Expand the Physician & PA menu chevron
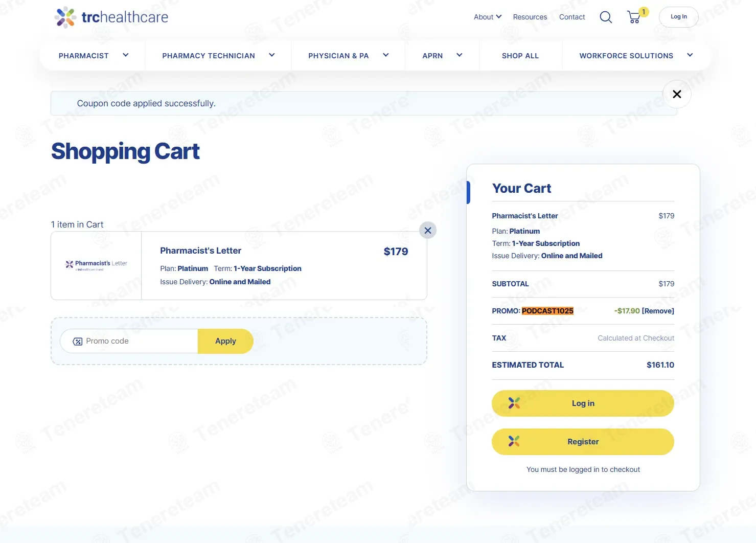This screenshot has height=543, width=756. (x=386, y=55)
